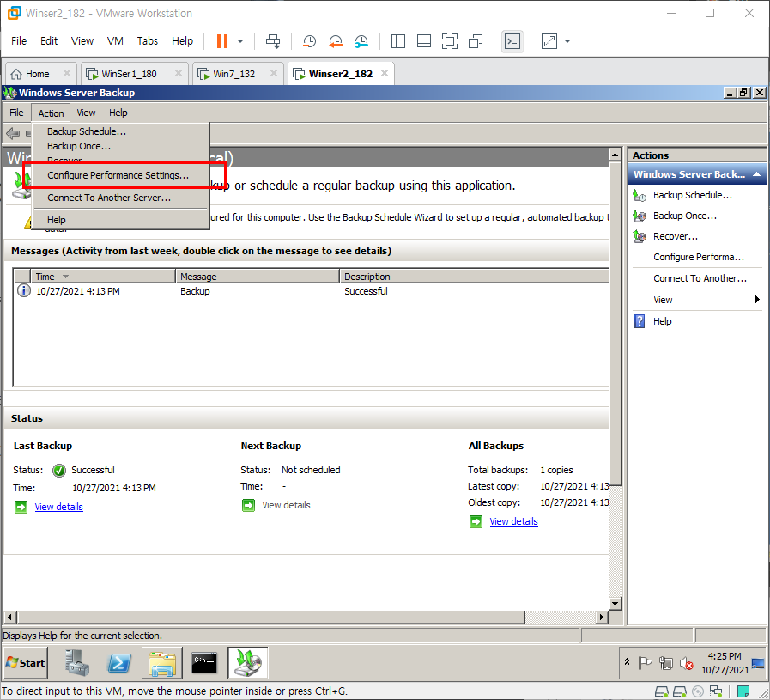Open View details under Last Backup
This screenshot has height=700, width=770.
pos(59,507)
